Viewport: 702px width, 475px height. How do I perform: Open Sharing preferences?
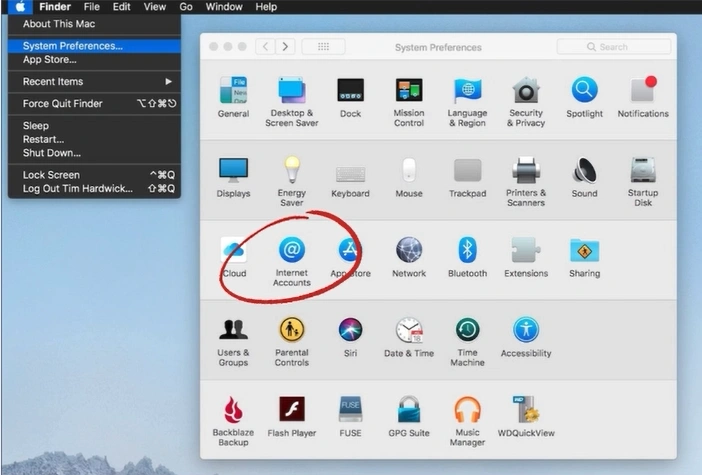tap(584, 257)
